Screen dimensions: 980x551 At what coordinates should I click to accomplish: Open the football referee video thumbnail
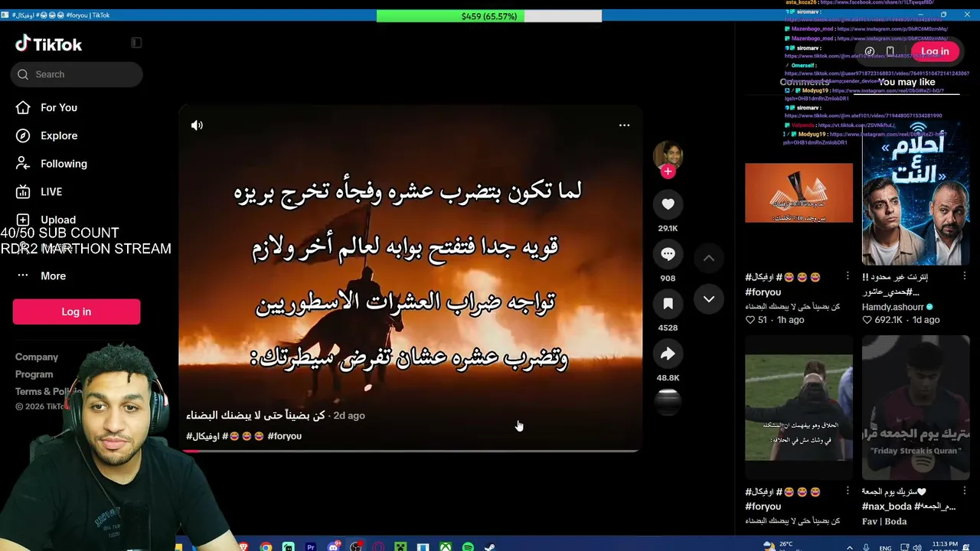[799, 407]
